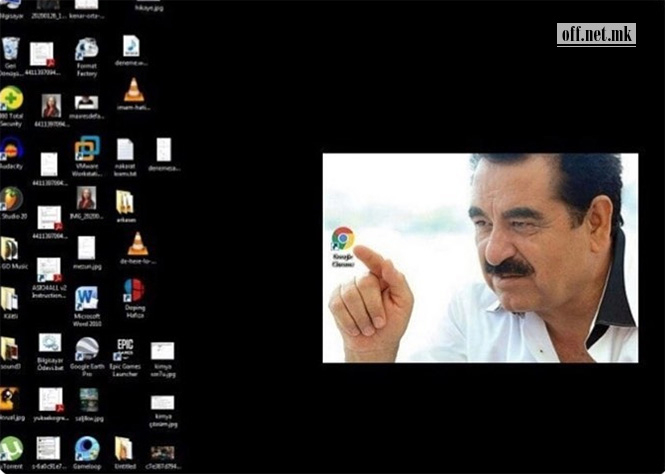Open the 360 Total Security shortcut
The height and width of the screenshot is (474, 665).
11,98
